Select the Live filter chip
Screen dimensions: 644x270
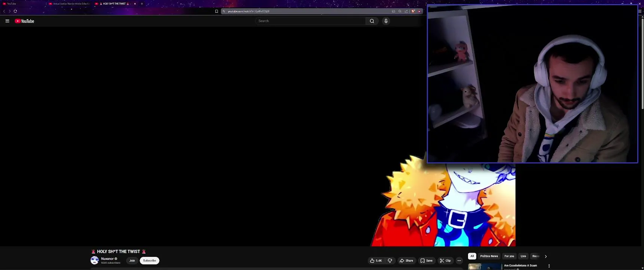[523, 256]
